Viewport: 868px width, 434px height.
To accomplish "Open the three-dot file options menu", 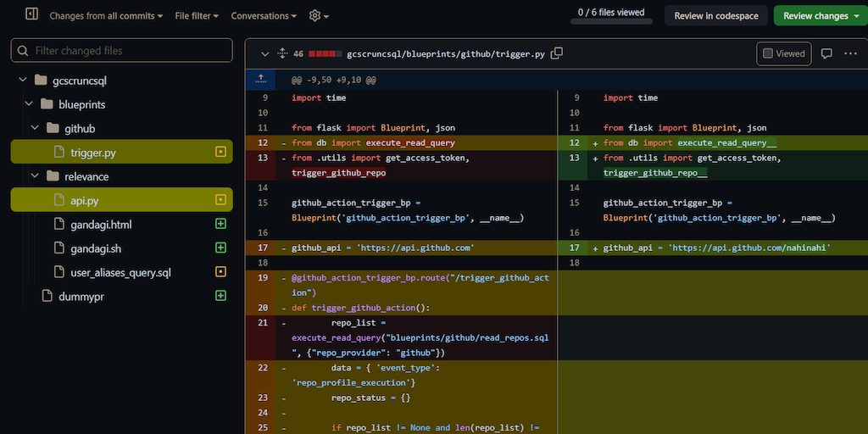I will pyautogui.click(x=850, y=53).
